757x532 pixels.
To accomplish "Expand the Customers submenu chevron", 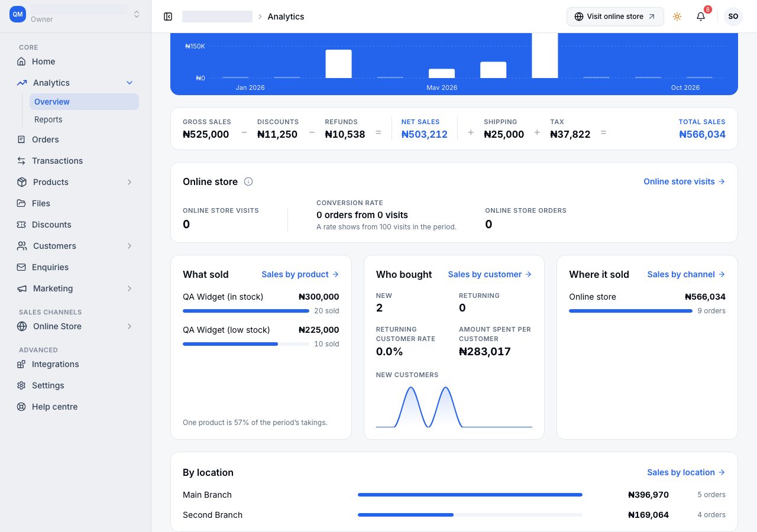I will click(130, 246).
